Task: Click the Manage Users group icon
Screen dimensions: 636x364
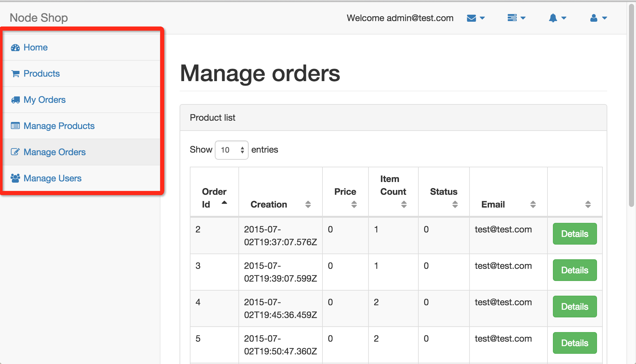Action: 15,178
